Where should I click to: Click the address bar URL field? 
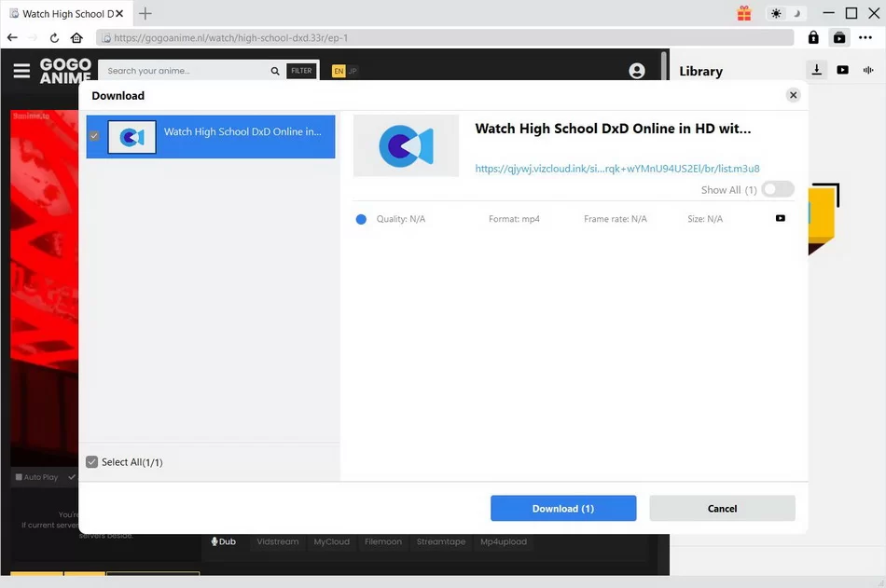tap(445, 38)
